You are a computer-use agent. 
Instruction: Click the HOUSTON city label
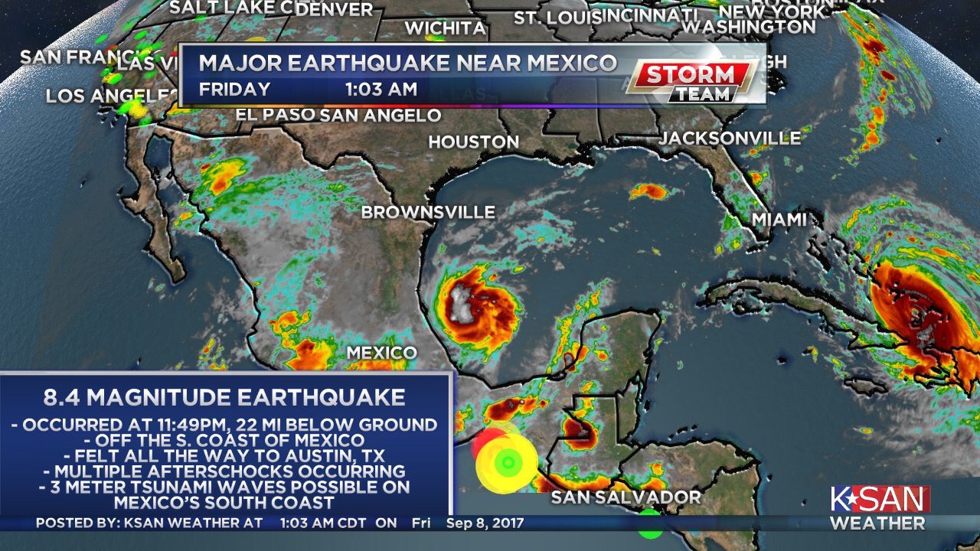[x=473, y=142]
